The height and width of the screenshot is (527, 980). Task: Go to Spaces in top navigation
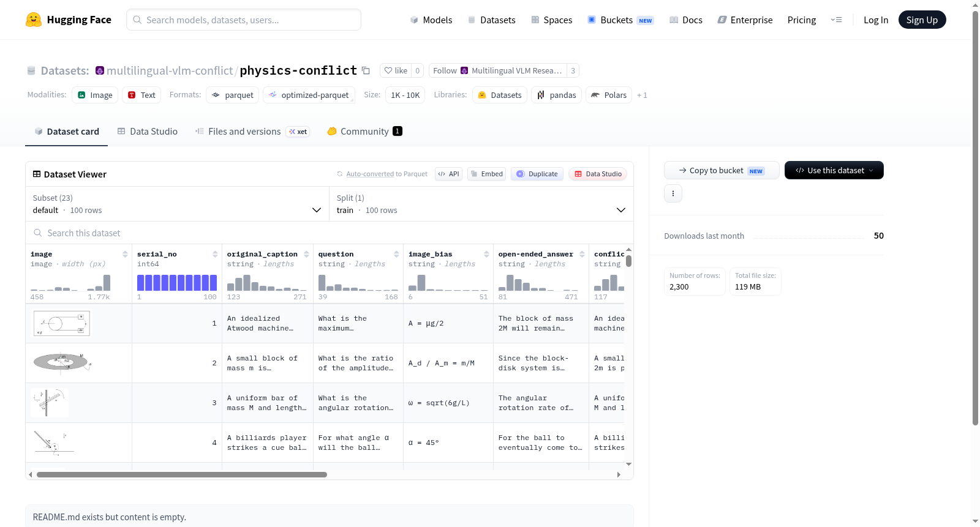(551, 20)
